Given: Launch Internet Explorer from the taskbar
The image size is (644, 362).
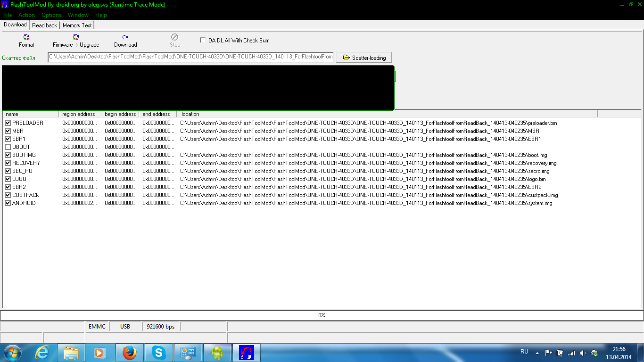Looking at the screenshot, I should click(x=42, y=353).
